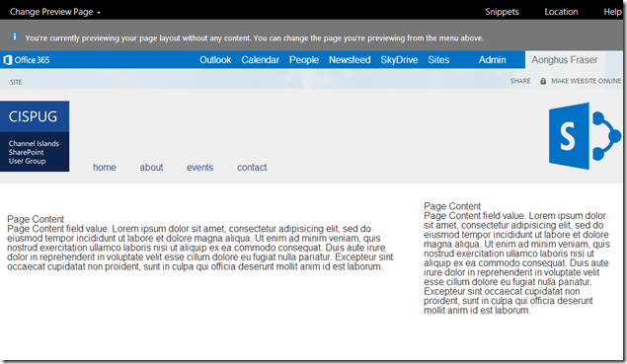Open the Change Preview Page dropdown
The width and height of the screenshot is (627, 364).
55,12
